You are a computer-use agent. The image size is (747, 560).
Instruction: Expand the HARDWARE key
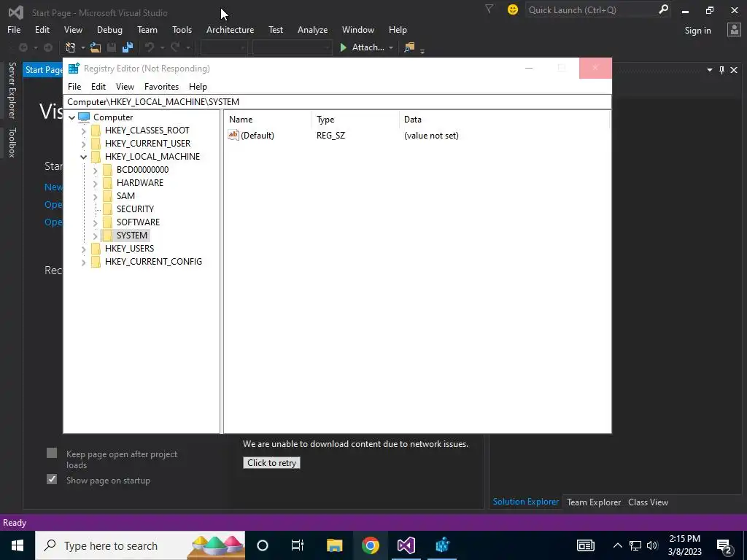pyautogui.click(x=96, y=183)
